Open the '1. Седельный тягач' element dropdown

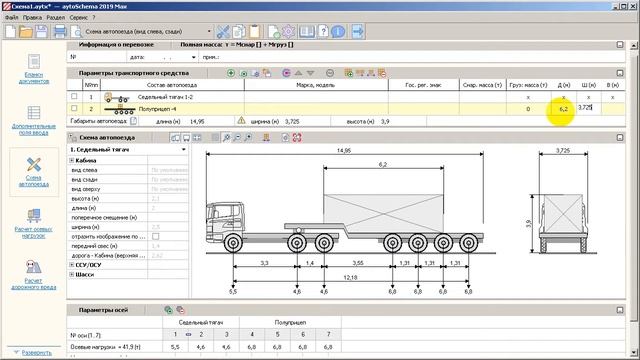tap(184, 150)
